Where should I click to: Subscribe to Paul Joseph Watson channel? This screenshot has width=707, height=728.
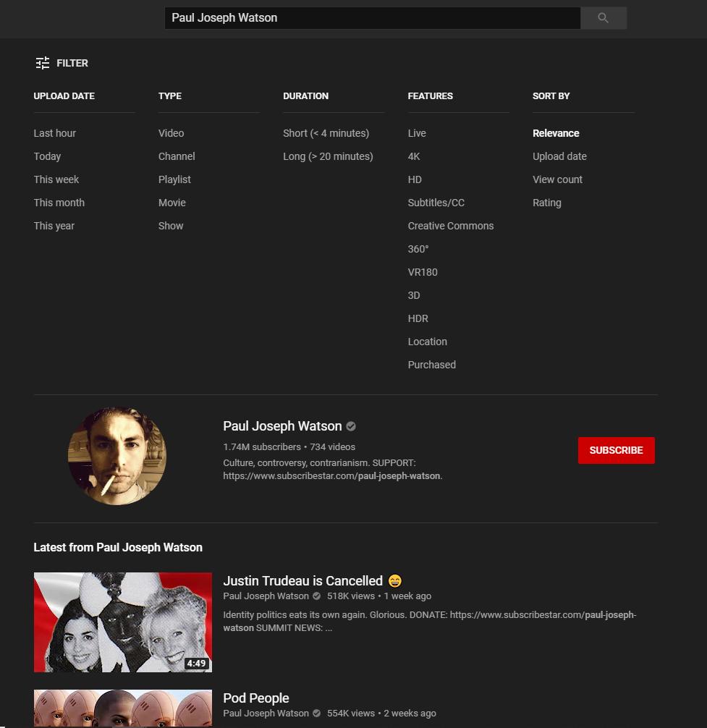[x=616, y=450]
